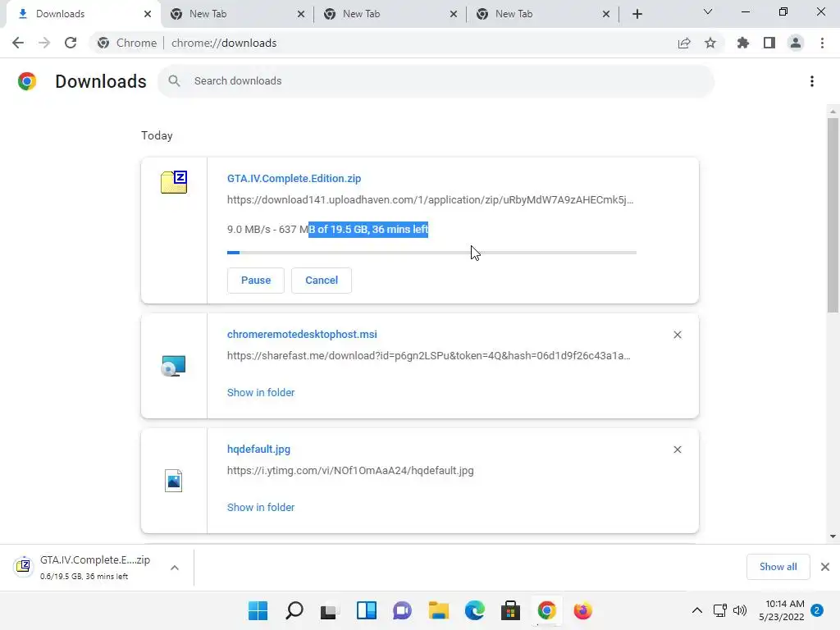Reload the downloads page
This screenshot has width=840, height=630.
point(71,43)
